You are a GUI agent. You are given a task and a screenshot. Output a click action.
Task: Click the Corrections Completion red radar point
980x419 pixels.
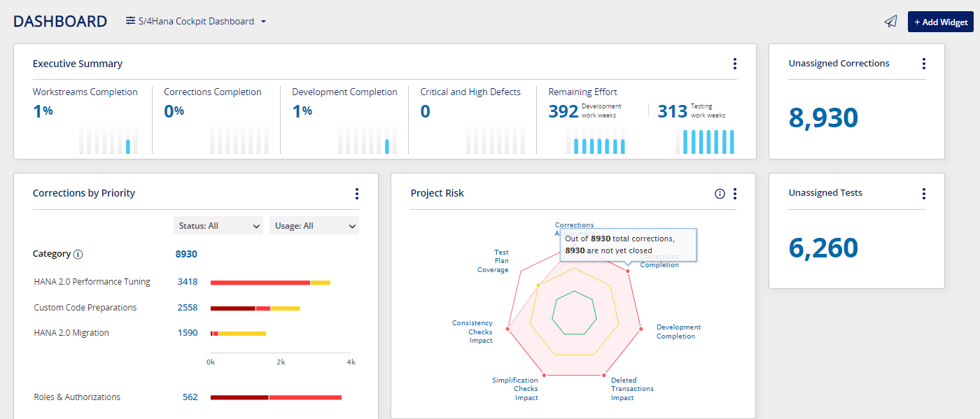[628, 271]
